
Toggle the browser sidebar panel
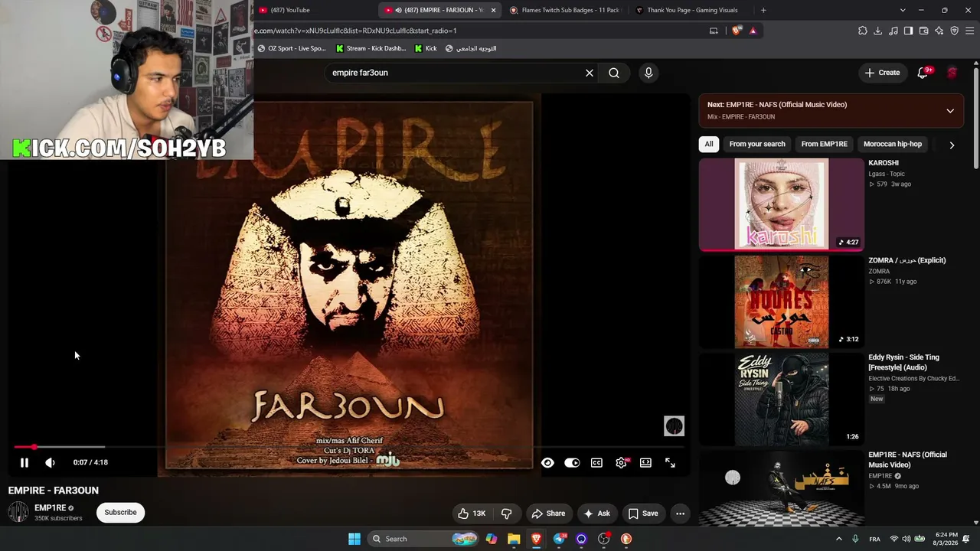[908, 31]
